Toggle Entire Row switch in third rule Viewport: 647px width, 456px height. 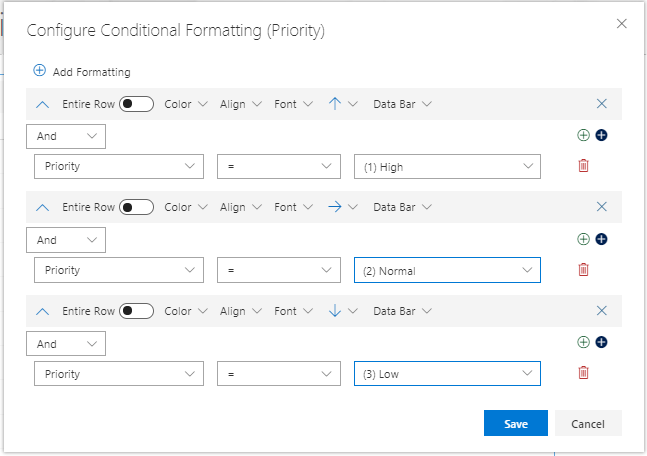[x=137, y=311]
